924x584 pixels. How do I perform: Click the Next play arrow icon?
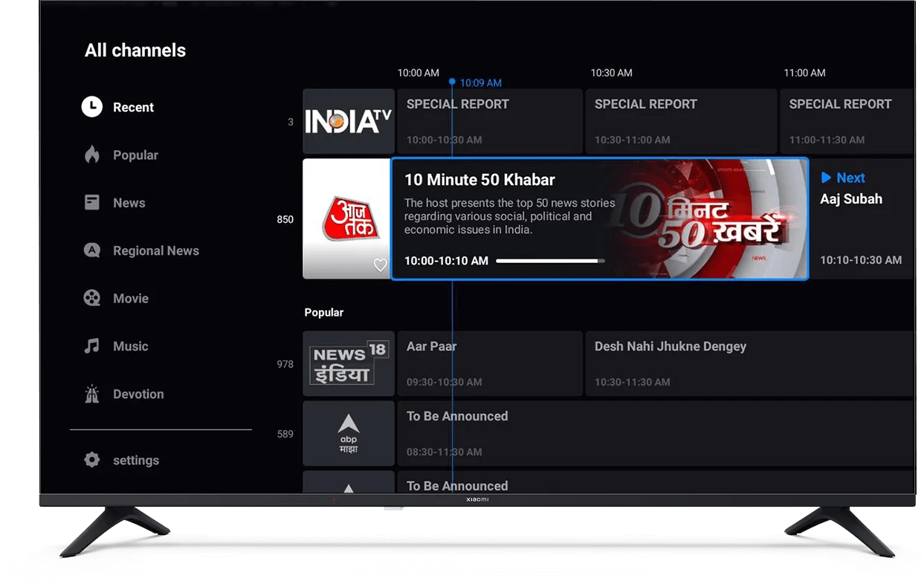(826, 178)
